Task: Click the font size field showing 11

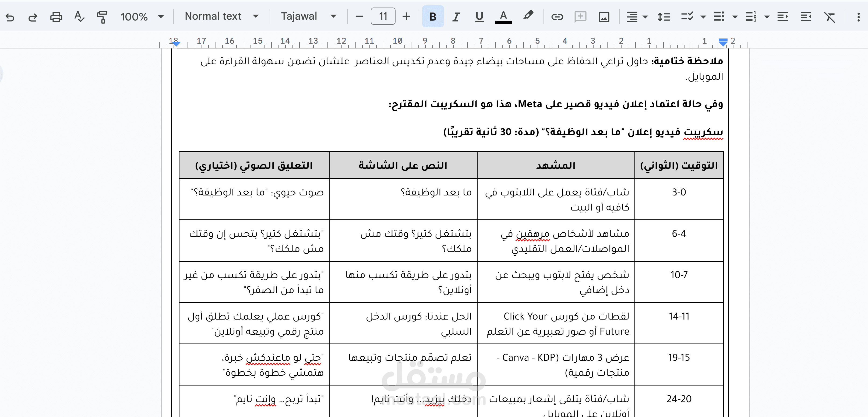Action: point(383,16)
